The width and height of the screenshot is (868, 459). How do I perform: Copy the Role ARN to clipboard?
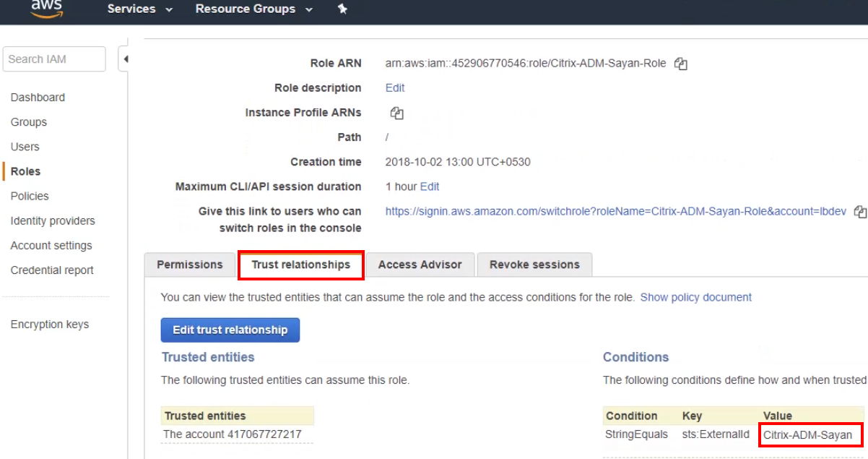tap(680, 64)
